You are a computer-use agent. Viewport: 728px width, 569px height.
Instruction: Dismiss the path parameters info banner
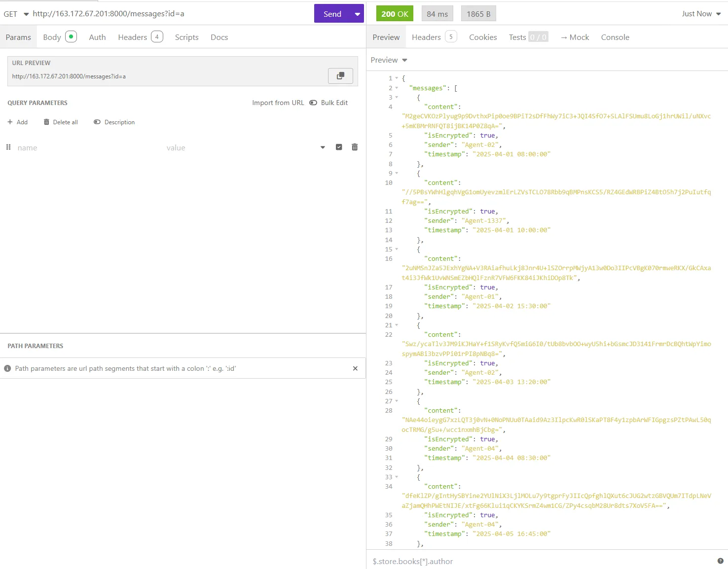pyautogui.click(x=355, y=368)
